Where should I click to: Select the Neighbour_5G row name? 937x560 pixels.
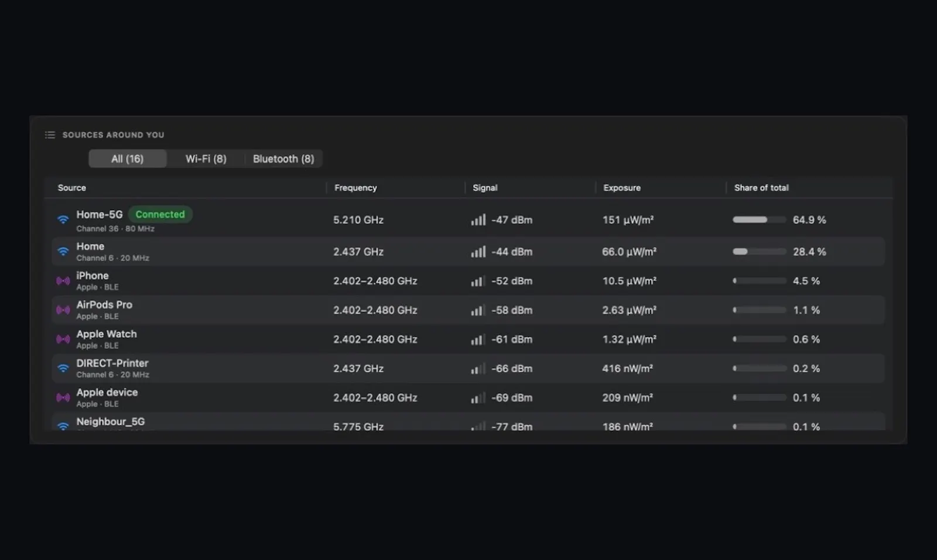tap(111, 421)
